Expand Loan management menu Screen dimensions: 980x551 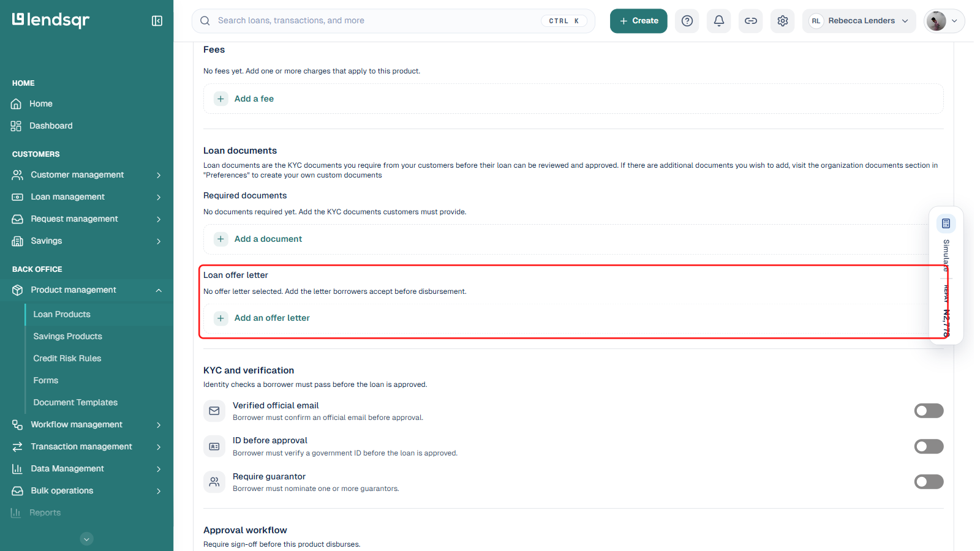coord(86,197)
